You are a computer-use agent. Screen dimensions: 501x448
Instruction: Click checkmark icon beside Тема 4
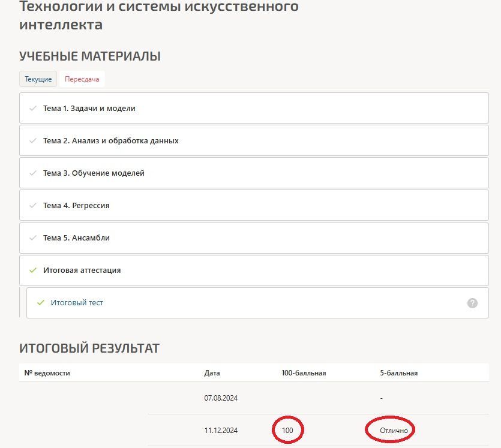(x=33, y=205)
